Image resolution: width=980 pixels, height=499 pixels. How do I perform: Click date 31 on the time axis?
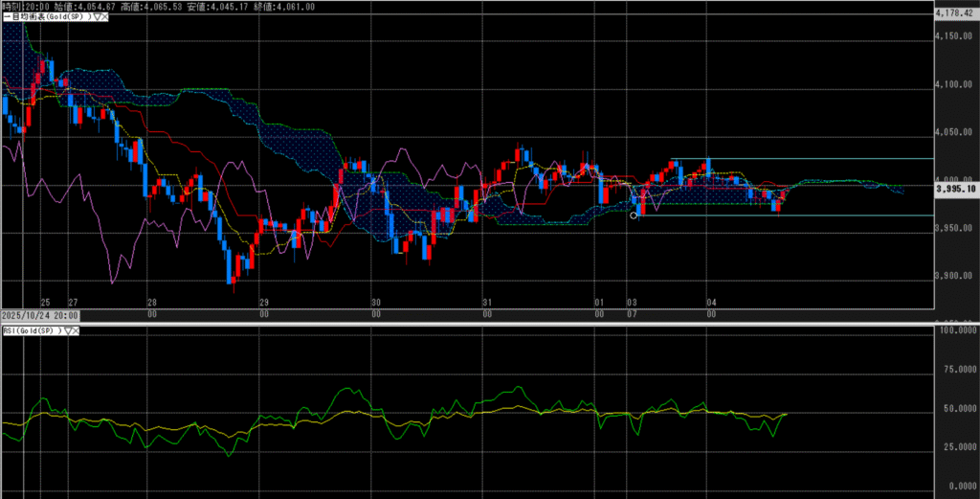[x=487, y=302]
